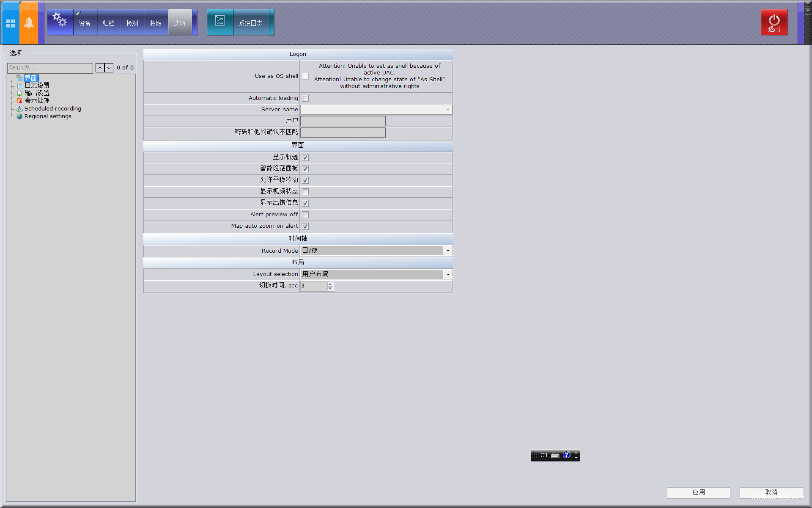Click the 取消 cancel button
The height and width of the screenshot is (508, 812).
click(771, 492)
